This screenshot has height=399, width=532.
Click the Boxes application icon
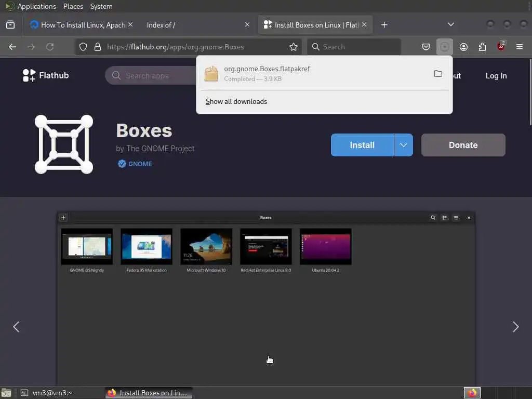(x=64, y=144)
